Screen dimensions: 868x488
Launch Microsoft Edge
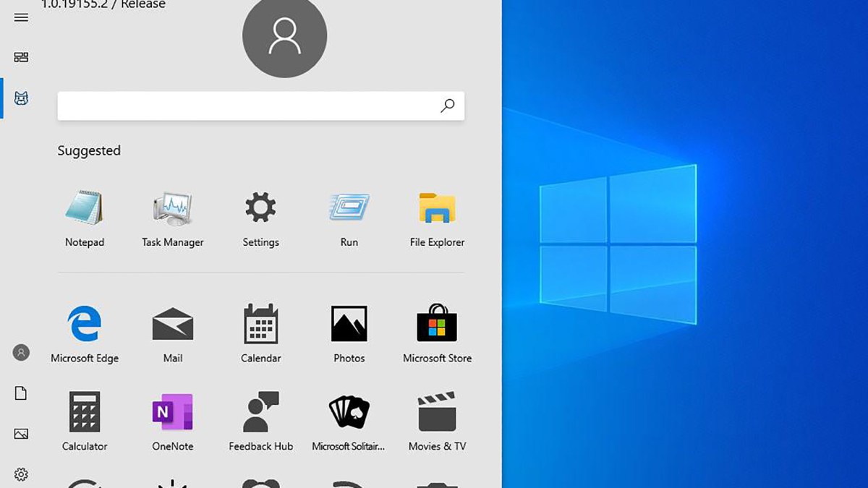[85, 333]
